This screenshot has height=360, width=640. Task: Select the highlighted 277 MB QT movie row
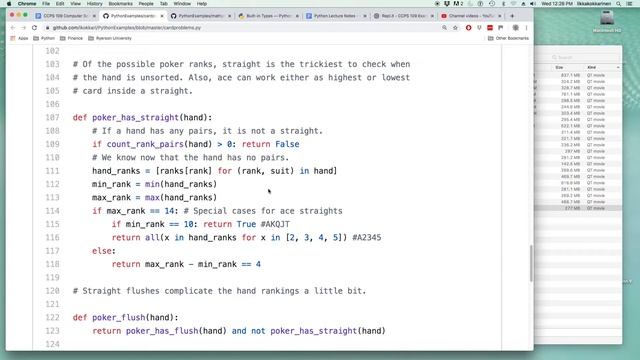click(578, 208)
